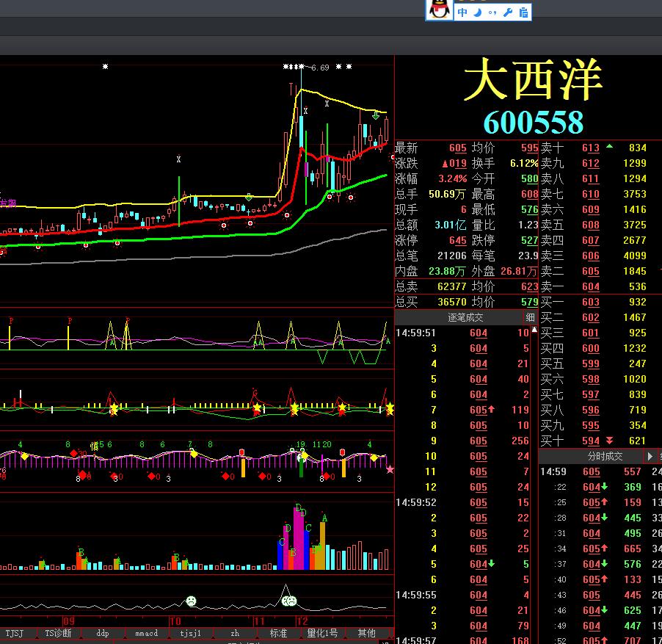The image size is (662, 644).
Task: Click the 涨幅 value 3.24%
Action: pyautogui.click(x=453, y=178)
